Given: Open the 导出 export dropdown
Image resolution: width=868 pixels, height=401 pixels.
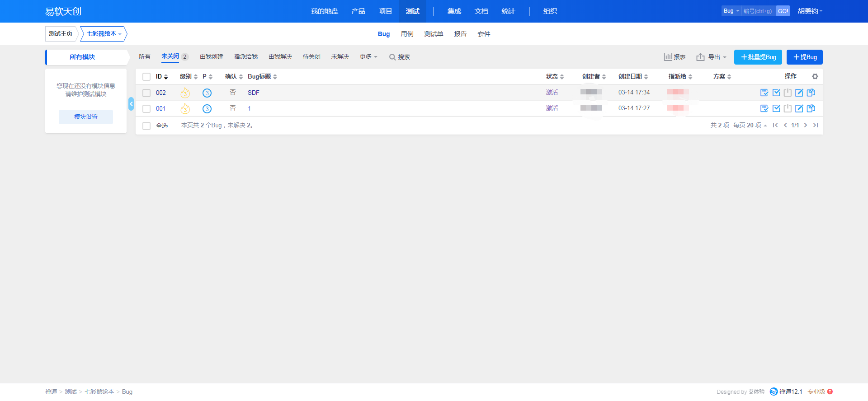Looking at the screenshot, I should [712, 57].
